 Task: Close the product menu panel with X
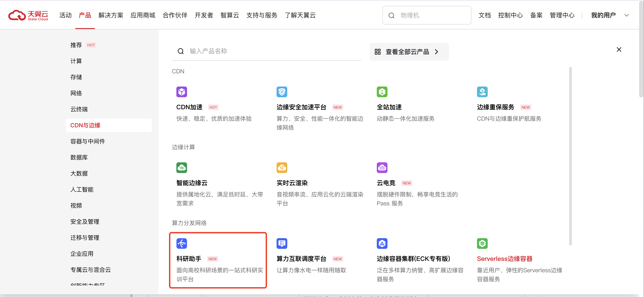pos(619,49)
